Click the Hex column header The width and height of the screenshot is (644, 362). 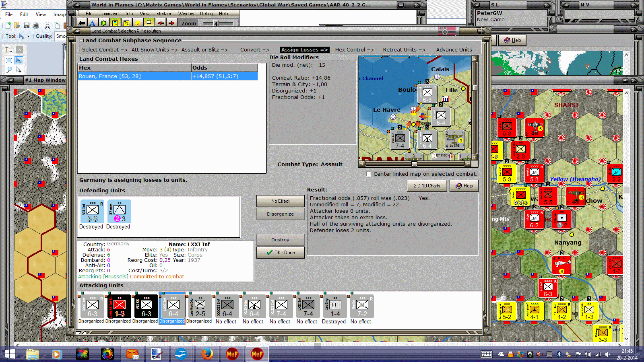(135, 68)
